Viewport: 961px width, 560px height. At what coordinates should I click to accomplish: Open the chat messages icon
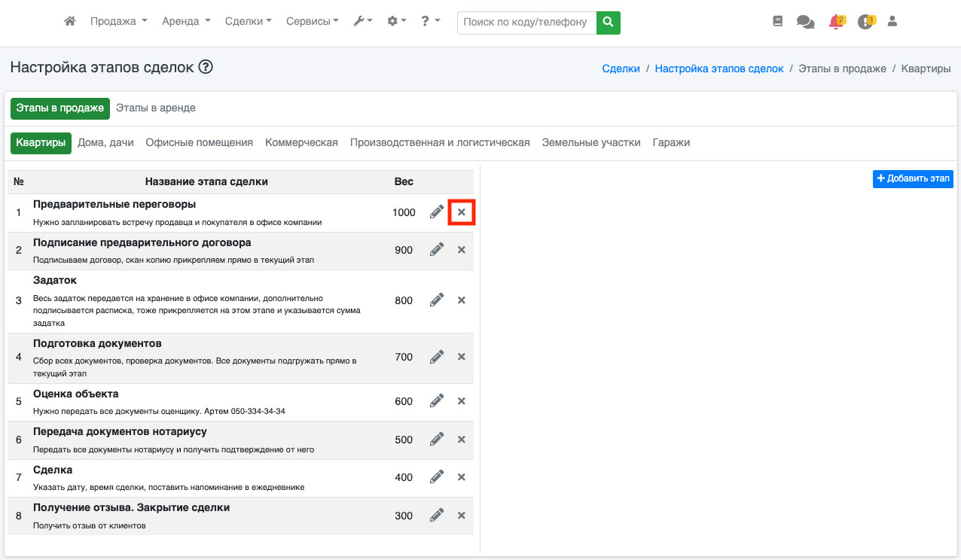[x=805, y=22]
